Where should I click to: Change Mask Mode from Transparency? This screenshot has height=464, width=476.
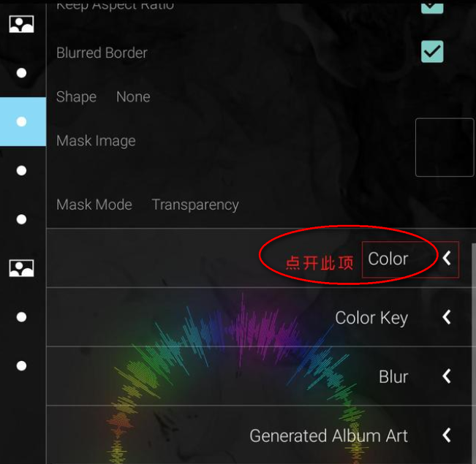coord(194,205)
